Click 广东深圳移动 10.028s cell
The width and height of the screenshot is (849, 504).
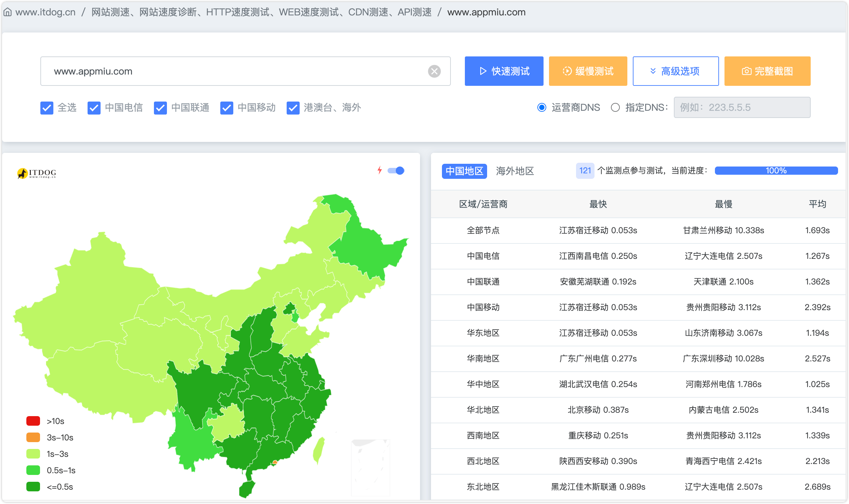coord(723,358)
